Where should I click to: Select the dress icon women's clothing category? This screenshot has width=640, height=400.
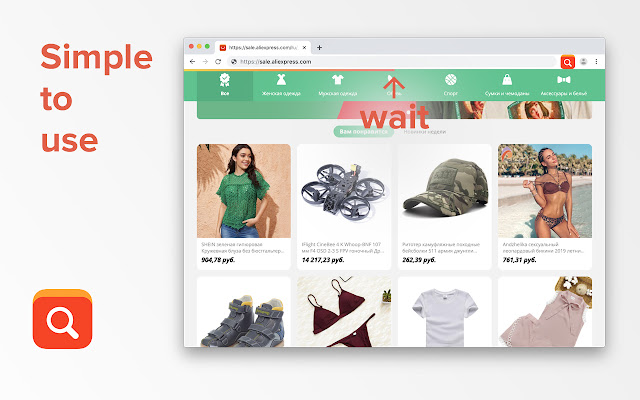(x=281, y=85)
